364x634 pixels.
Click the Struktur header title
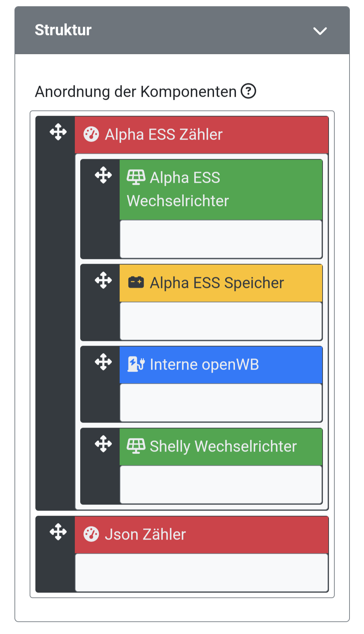63,30
